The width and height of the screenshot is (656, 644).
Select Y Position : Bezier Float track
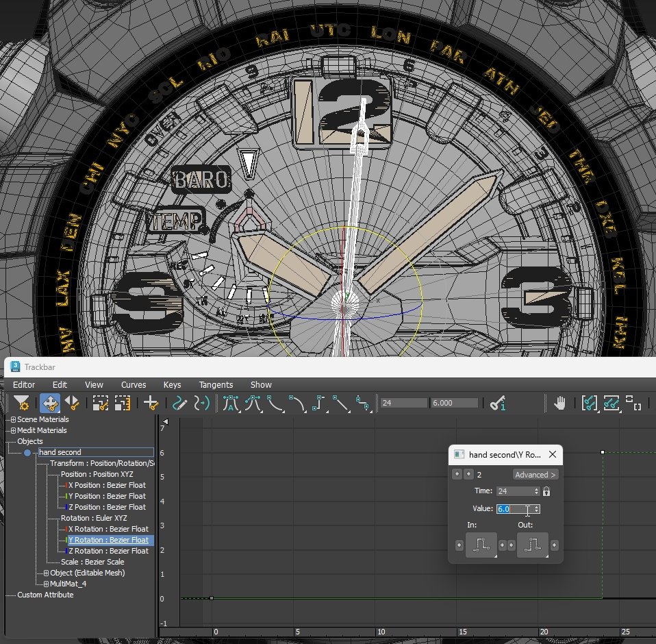point(107,496)
